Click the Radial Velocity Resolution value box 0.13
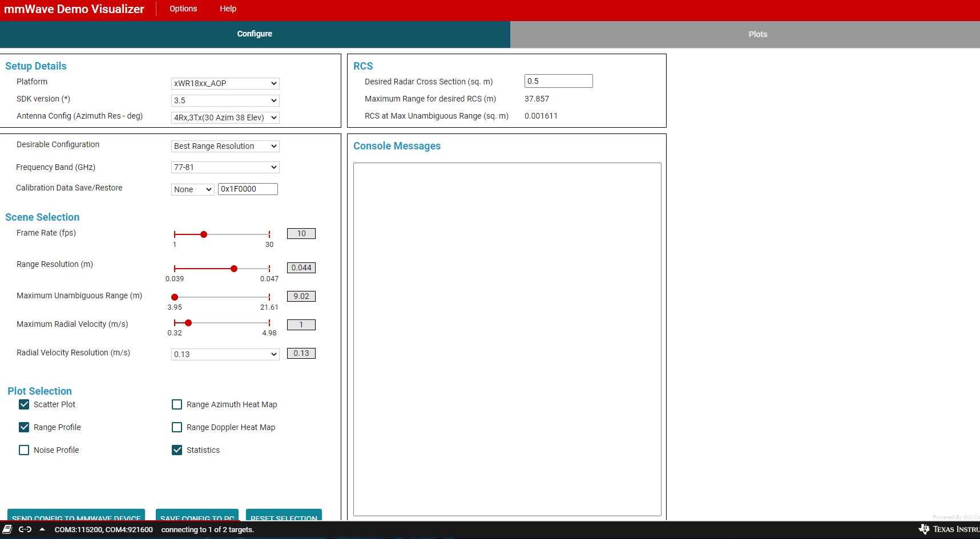The width and height of the screenshot is (980, 539). [x=301, y=353]
